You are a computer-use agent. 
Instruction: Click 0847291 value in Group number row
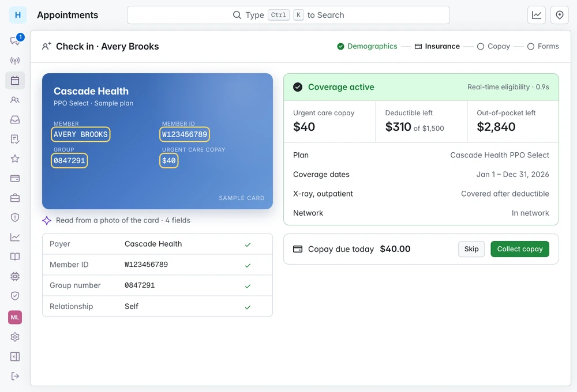[140, 285]
